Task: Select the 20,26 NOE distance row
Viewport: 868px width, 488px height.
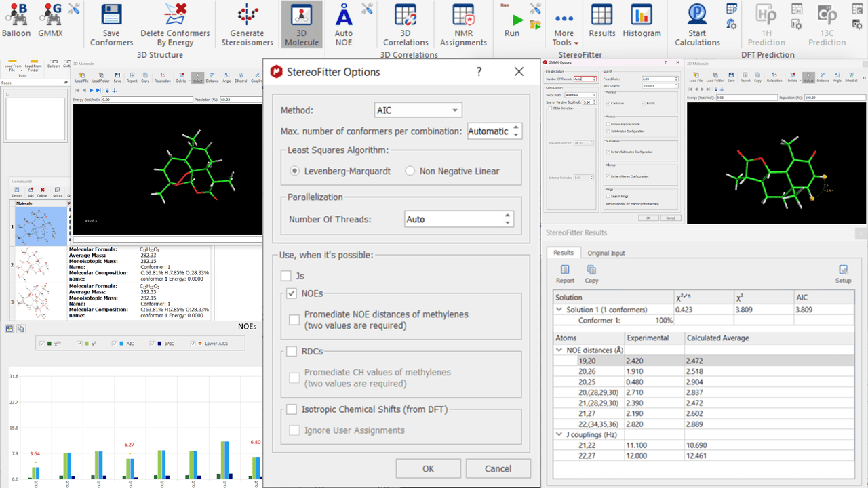Action: pyautogui.click(x=703, y=371)
